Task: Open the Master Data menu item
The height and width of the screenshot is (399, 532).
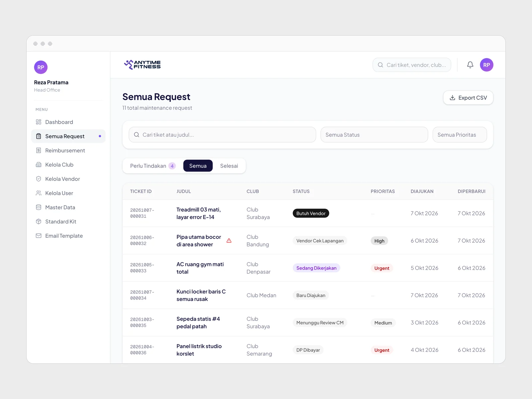Action: [x=68, y=207]
